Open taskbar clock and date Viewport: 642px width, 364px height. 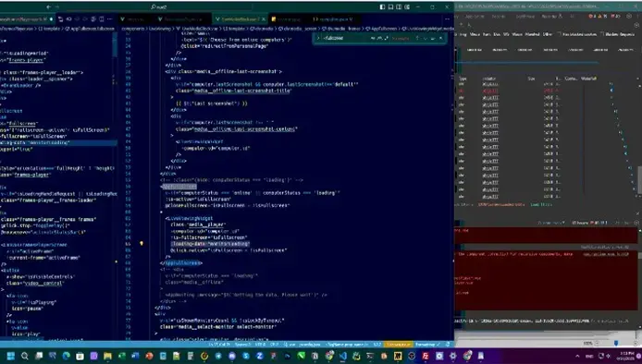click(626, 356)
